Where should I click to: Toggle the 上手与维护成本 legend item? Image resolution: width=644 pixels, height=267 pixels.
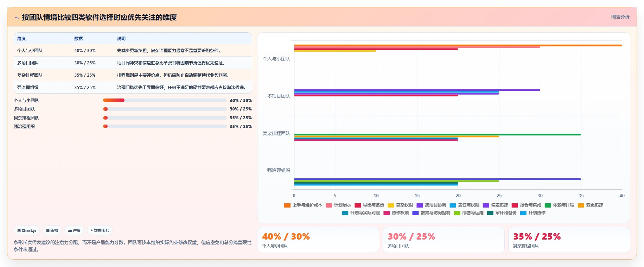(x=303, y=205)
